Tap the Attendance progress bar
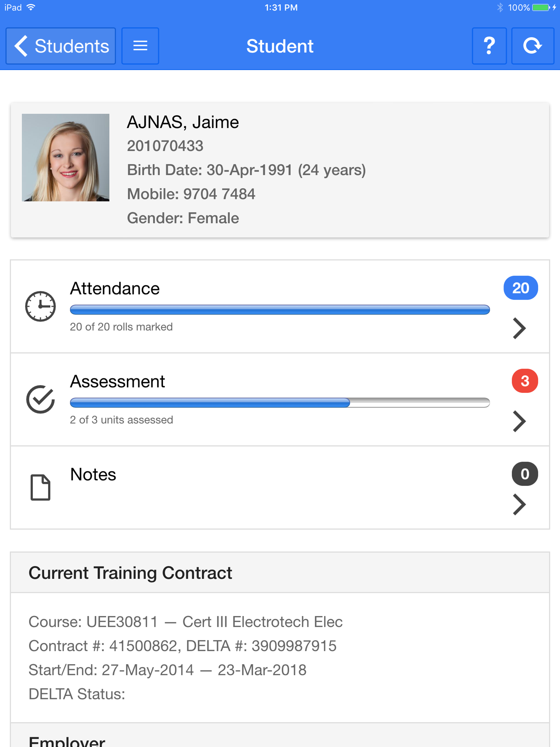Viewport: 560px width, 747px height. click(280, 310)
